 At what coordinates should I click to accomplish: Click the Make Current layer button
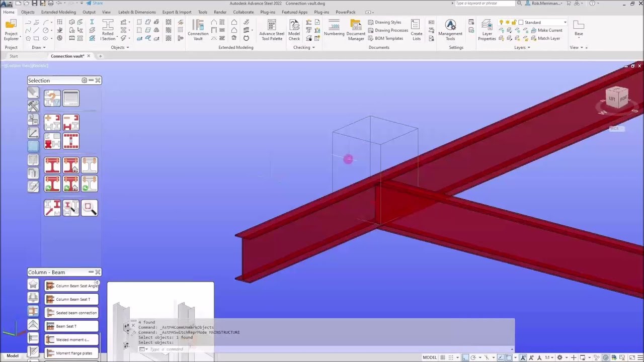click(546, 30)
